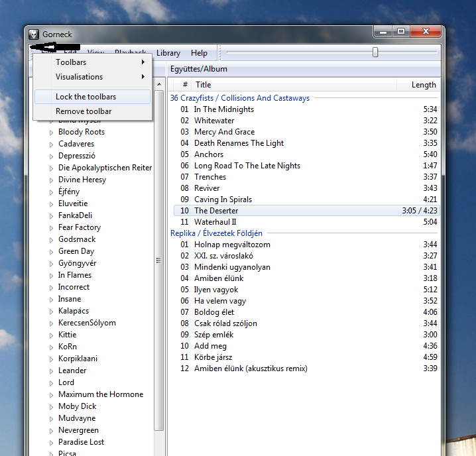
Task: Expand the Depresszió artist node
Action: click(x=51, y=156)
